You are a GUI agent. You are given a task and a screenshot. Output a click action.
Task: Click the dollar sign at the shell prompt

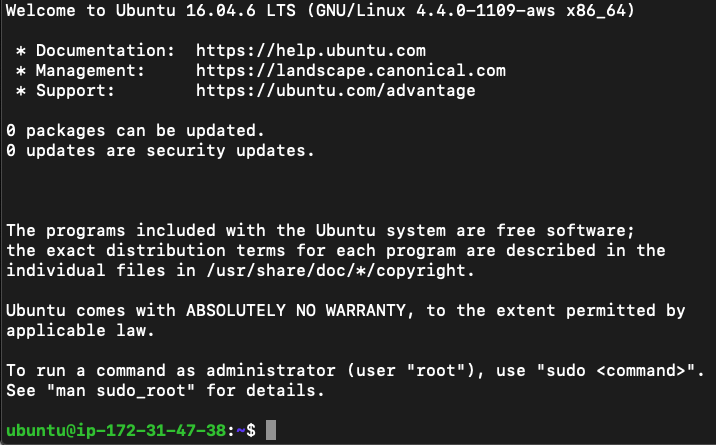250,430
